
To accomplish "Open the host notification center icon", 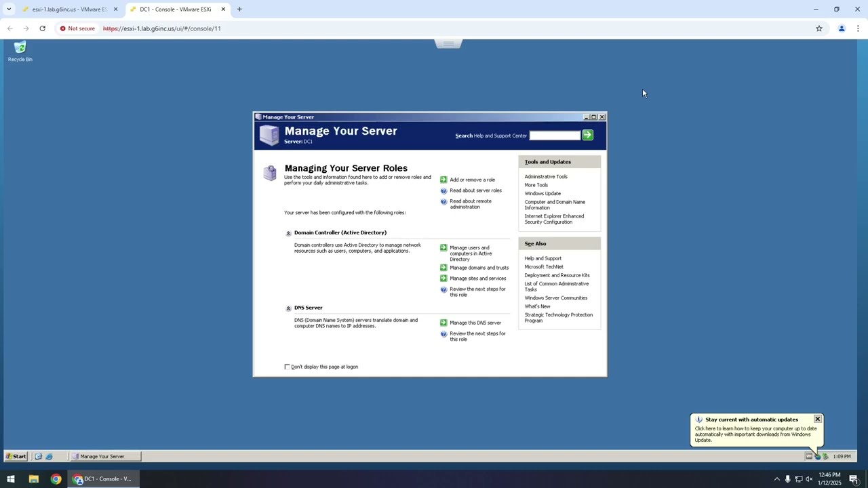I will [854, 479].
